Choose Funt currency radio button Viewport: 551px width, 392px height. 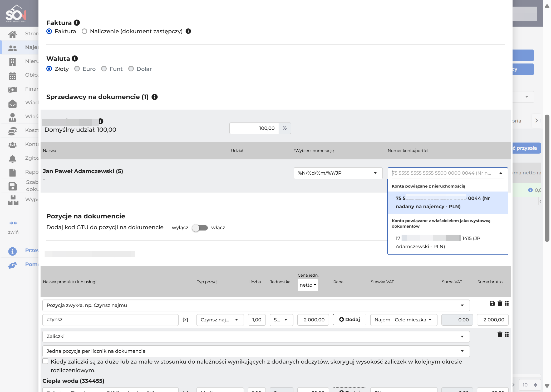click(104, 69)
